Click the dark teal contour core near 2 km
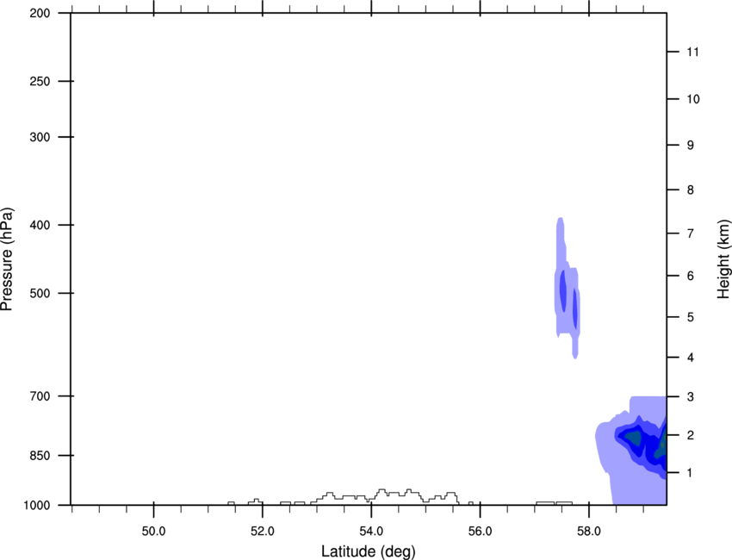Viewport: 732px width, 560px height. [634, 438]
